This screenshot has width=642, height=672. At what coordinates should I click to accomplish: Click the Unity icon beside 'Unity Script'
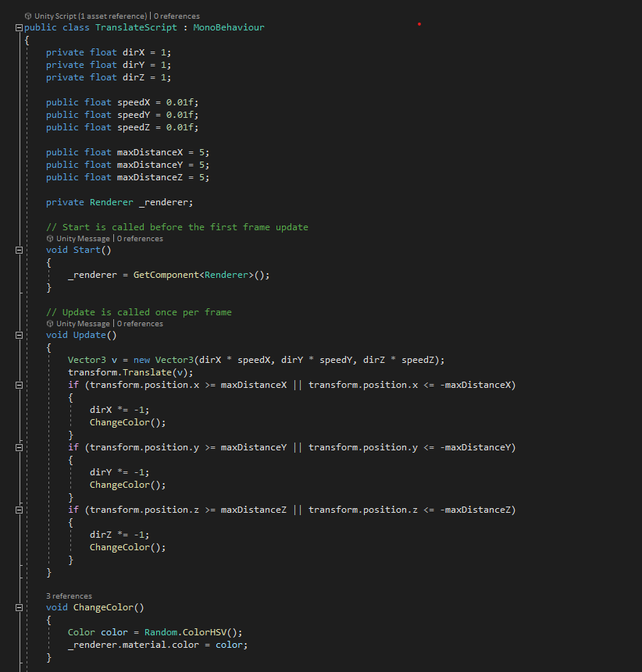[x=28, y=16]
